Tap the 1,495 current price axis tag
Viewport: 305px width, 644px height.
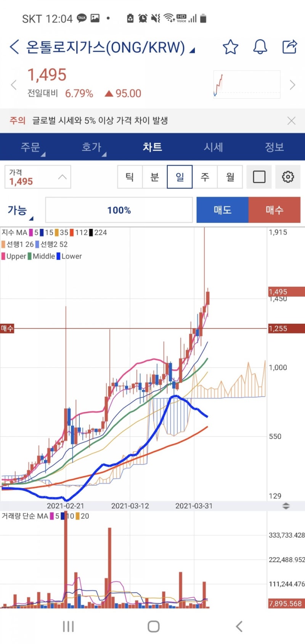click(x=286, y=292)
